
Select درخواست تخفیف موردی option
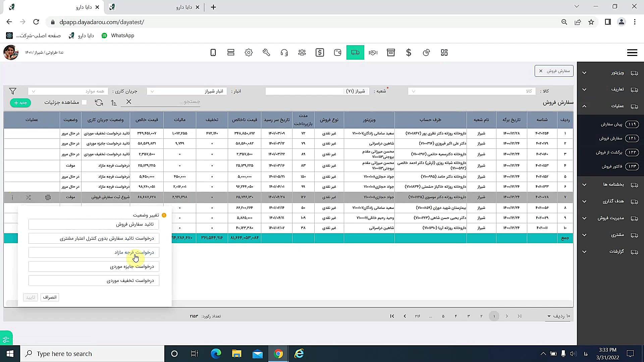(94, 281)
